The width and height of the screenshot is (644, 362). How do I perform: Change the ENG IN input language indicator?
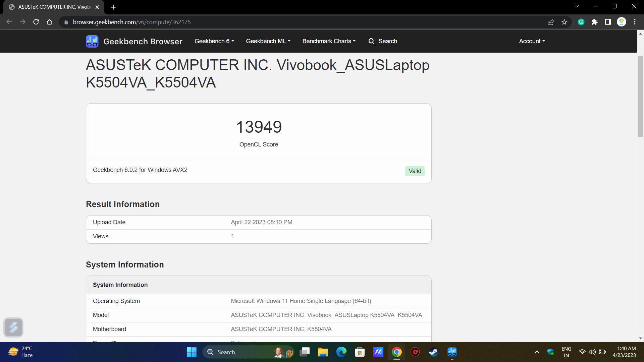(566, 352)
